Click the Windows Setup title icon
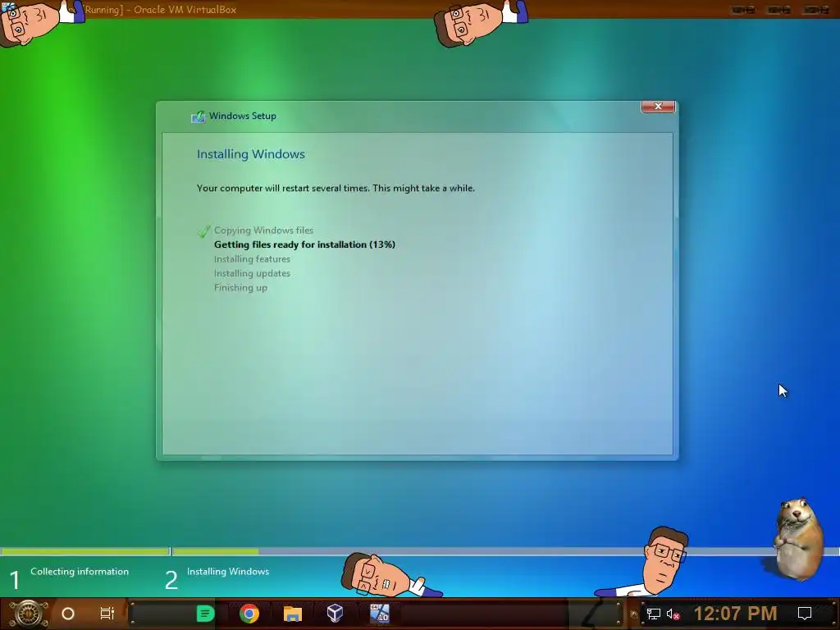This screenshot has width=840, height=630. 199,116
